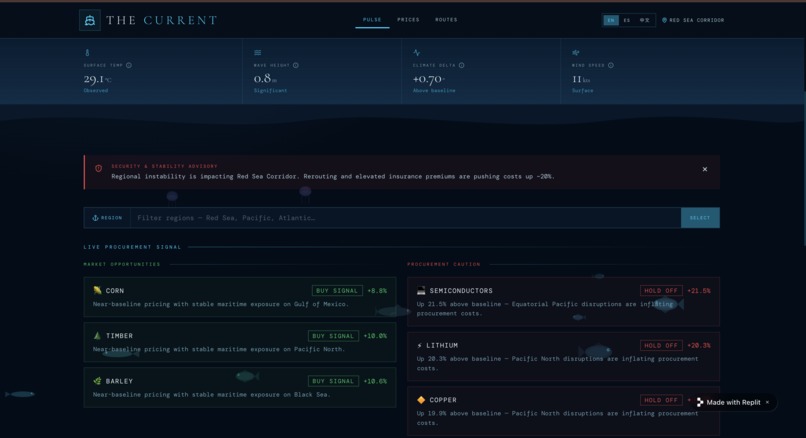Screen dimensions: 806x438
Task: Open the info tooltip next to Wave Height
Action: (296, 65)
